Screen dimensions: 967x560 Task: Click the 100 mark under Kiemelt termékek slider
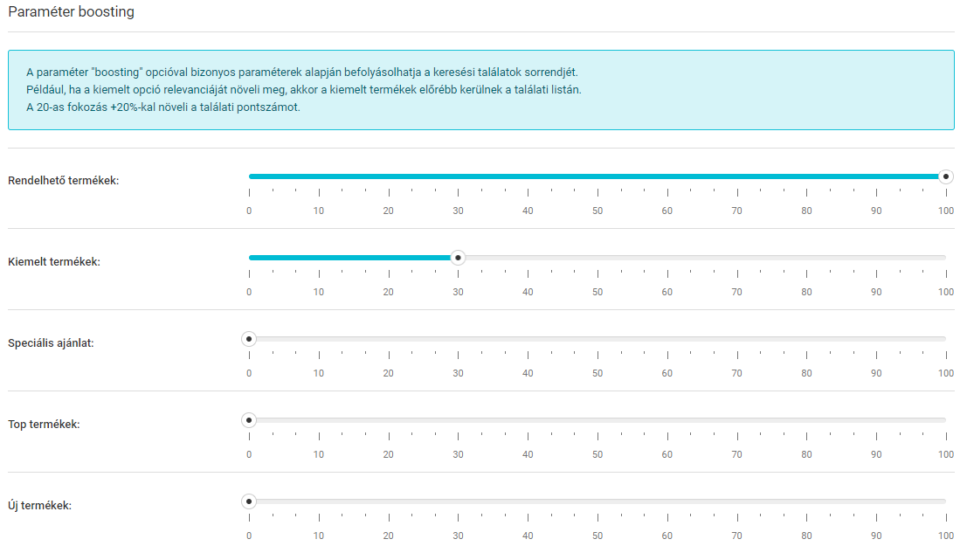[x=946, y=292]
